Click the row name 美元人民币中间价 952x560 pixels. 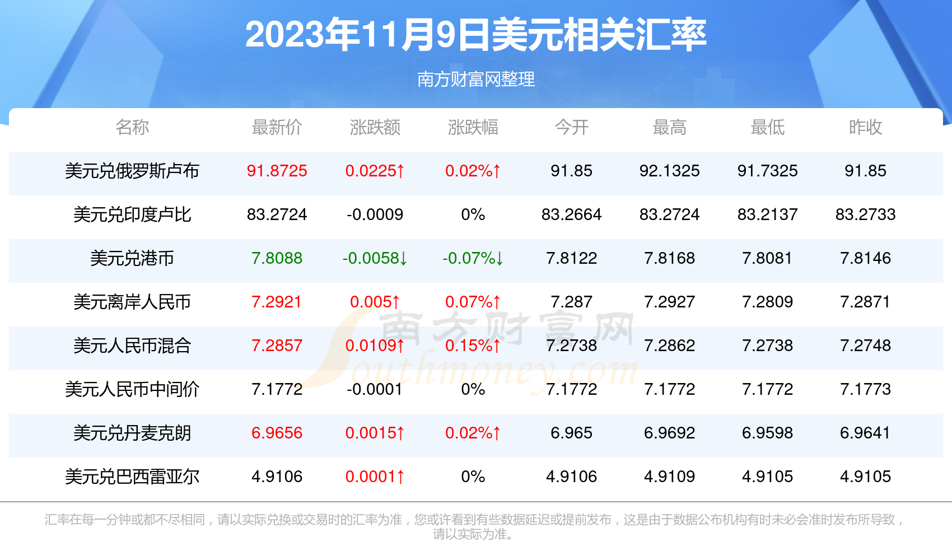(132, 389)
